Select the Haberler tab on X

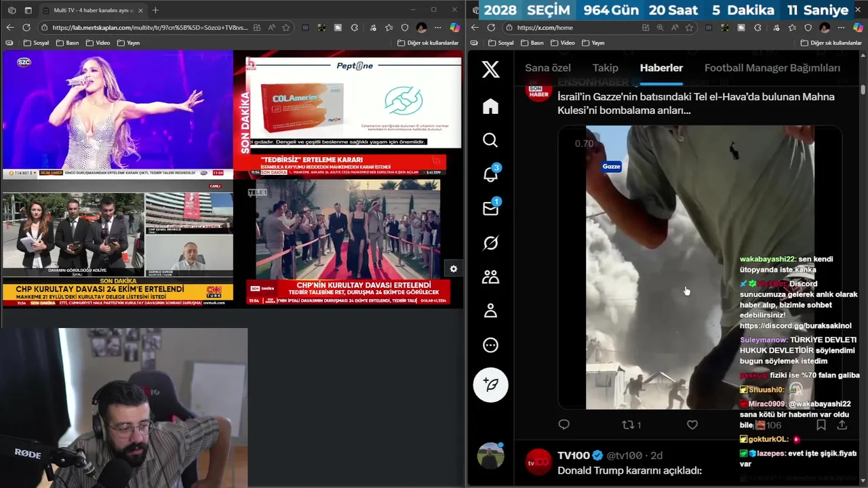pyautogui.click(x=661, y=68)
